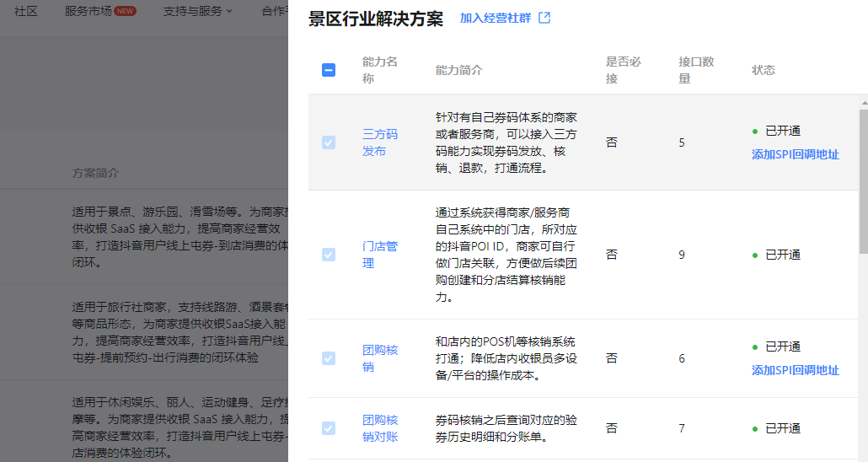868x462 pixels.
Task: Open the 社区 menu item
Action: click(26, 11)
